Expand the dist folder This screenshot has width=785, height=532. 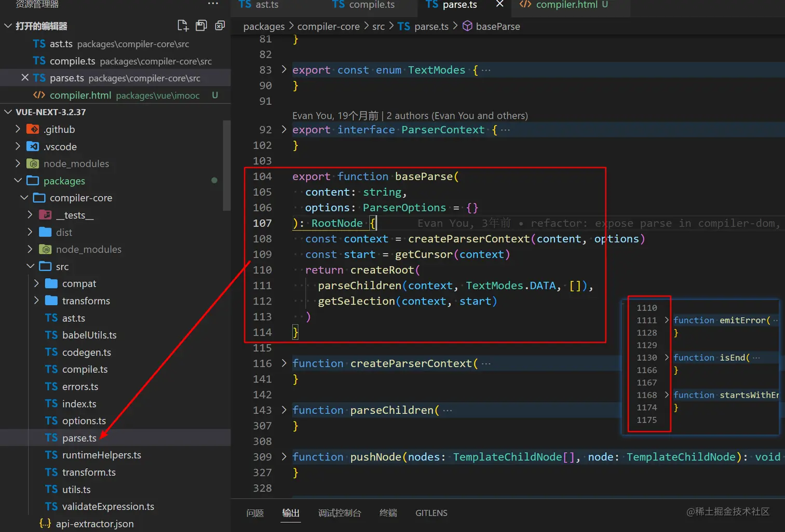(x=30, y=232)
